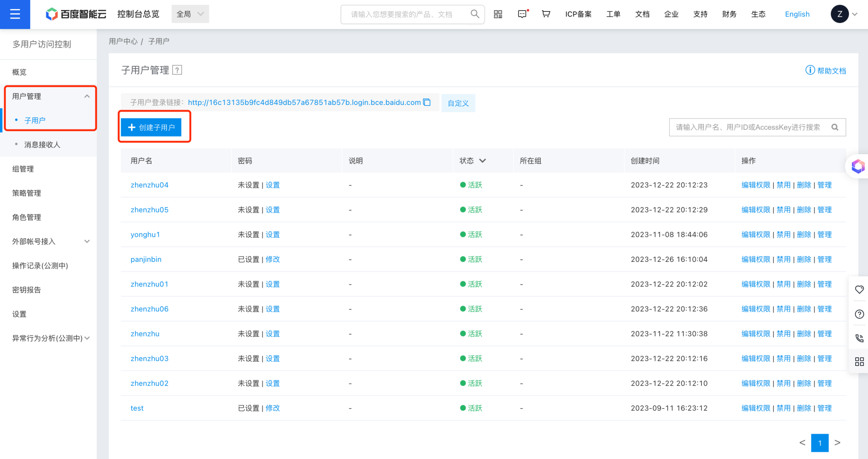This screenshot has height=459, width=868.
Task: Click the magnifier icon in top search bar
Action: 474,14
